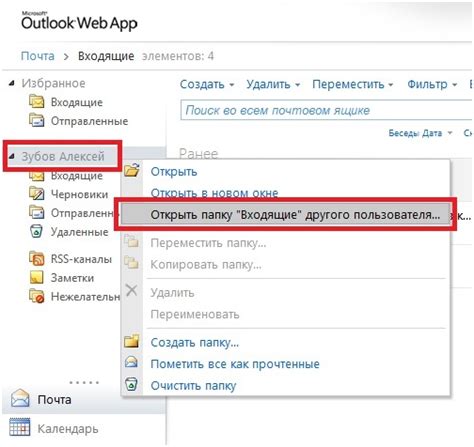Image resolution: width=474 pixels, height=447 pixels.
Task: Open Inbox folder icon under Избранное
Action: (x=36, y=102)
